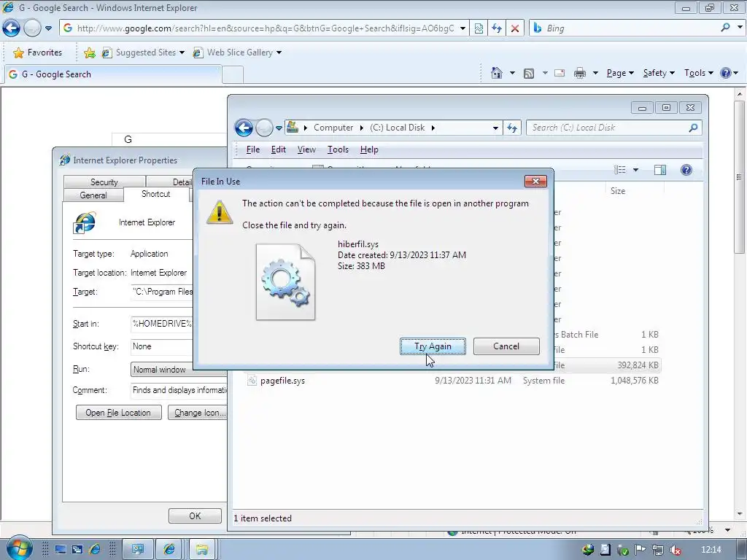Viewport: 747px width, 560px height.
Task: Open Web Slice Gallery link
Action: 236,52
